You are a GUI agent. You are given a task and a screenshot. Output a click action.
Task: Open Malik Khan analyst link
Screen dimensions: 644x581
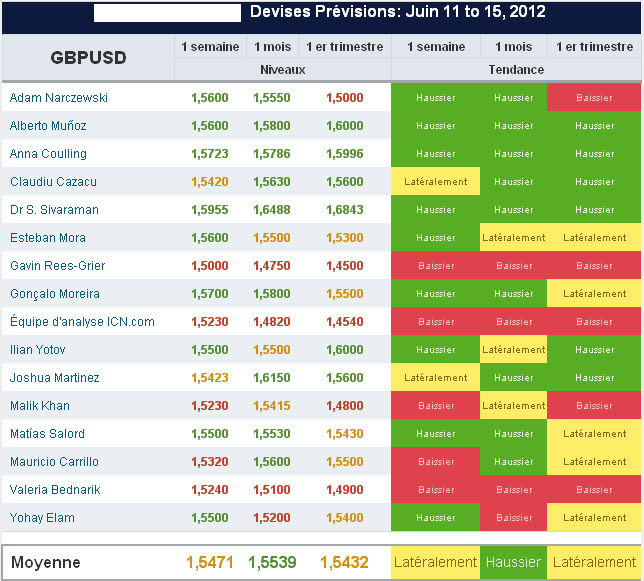tap(40, 406)
